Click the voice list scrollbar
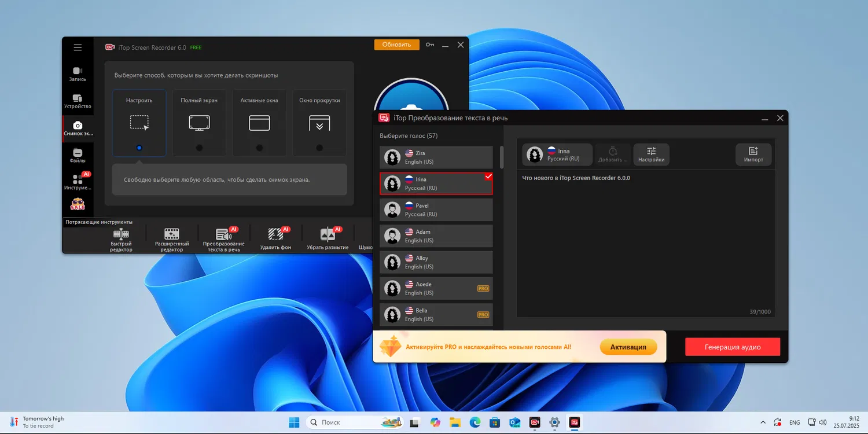868x434 pixels. click(501, 157)
